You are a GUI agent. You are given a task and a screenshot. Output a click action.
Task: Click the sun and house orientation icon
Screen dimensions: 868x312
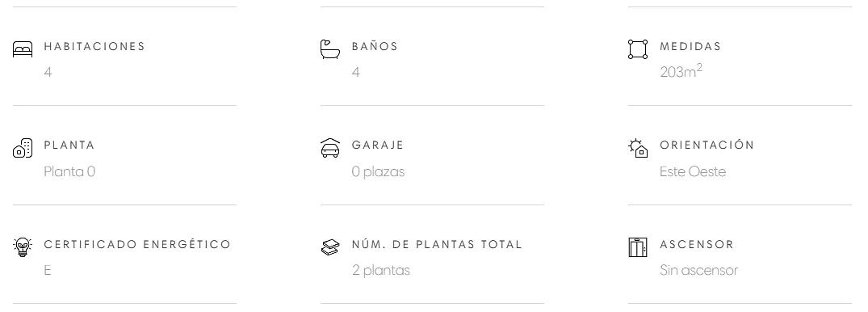pyautogui.click(x=638, y=148)
